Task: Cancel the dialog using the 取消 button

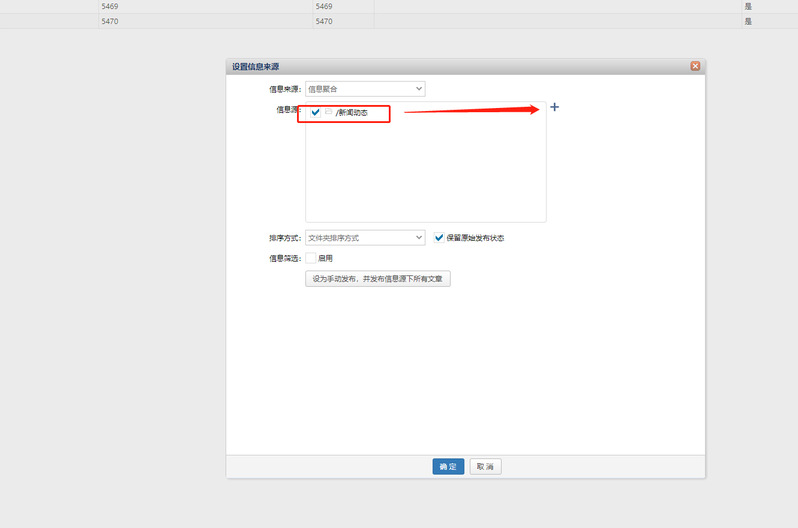Action: [x=485, y=467]
